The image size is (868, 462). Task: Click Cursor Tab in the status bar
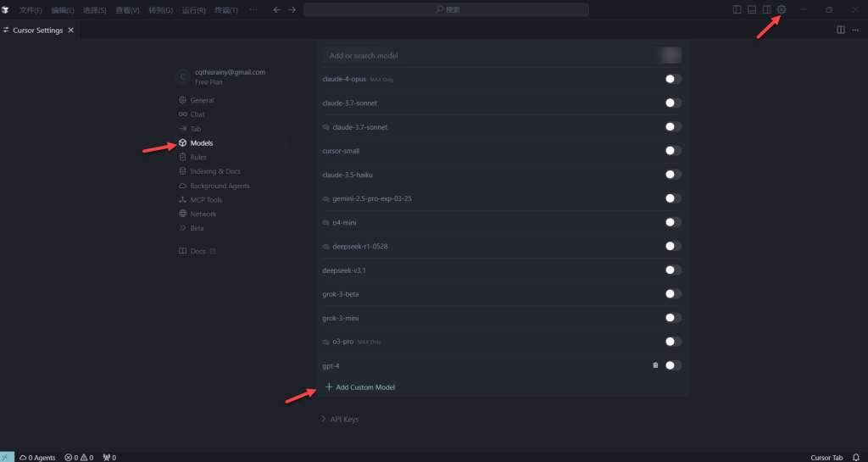tap(826, 458)
